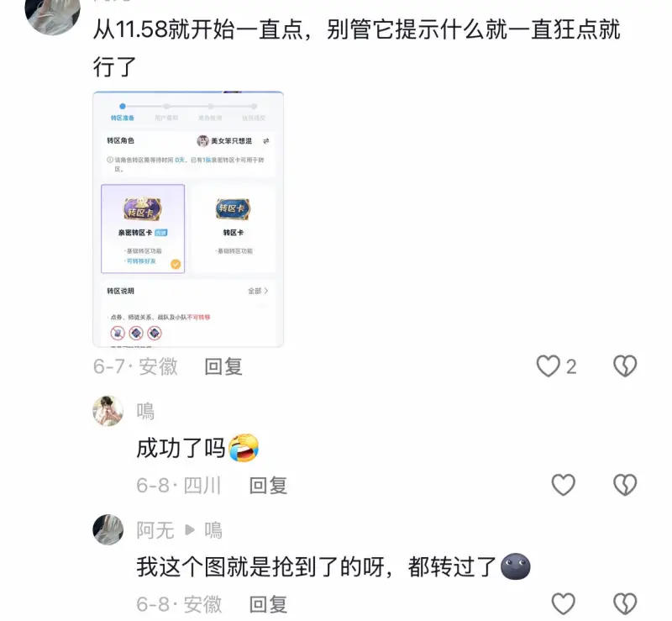Like 鳴's comment 成功了吗
Viewport: 672px width, 621px height.
(563, 485)
